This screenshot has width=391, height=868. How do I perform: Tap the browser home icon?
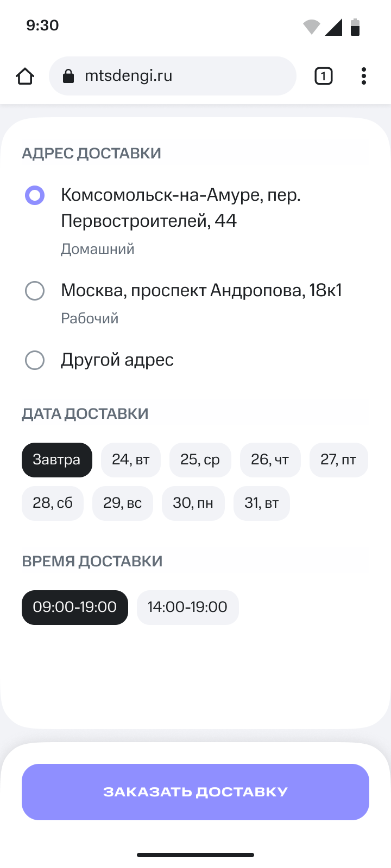click(25, 76)
